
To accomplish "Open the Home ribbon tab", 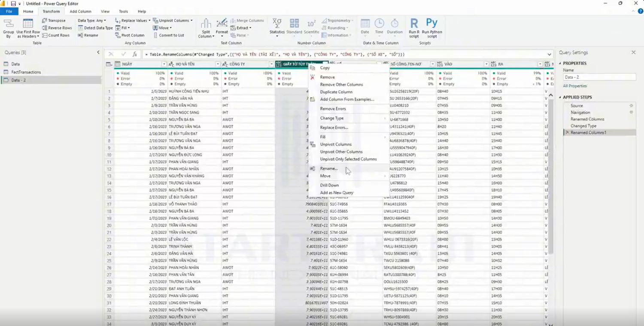I will pyautogui.click(x=28, y=12).
